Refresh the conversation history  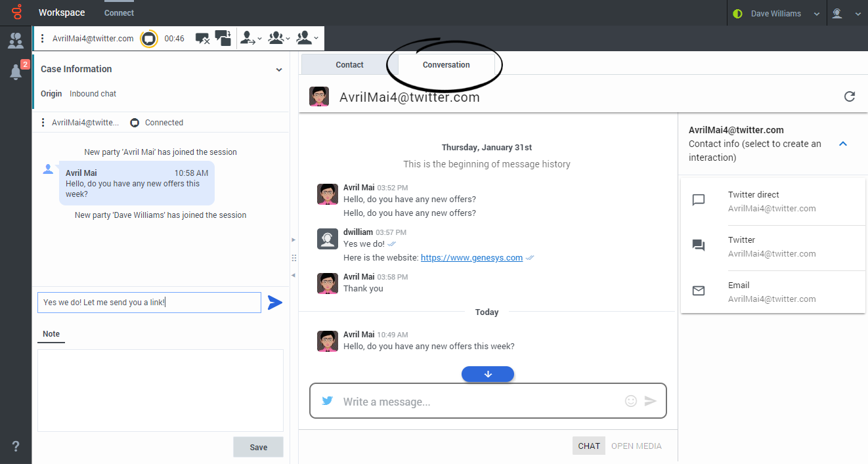click(849, 97)
